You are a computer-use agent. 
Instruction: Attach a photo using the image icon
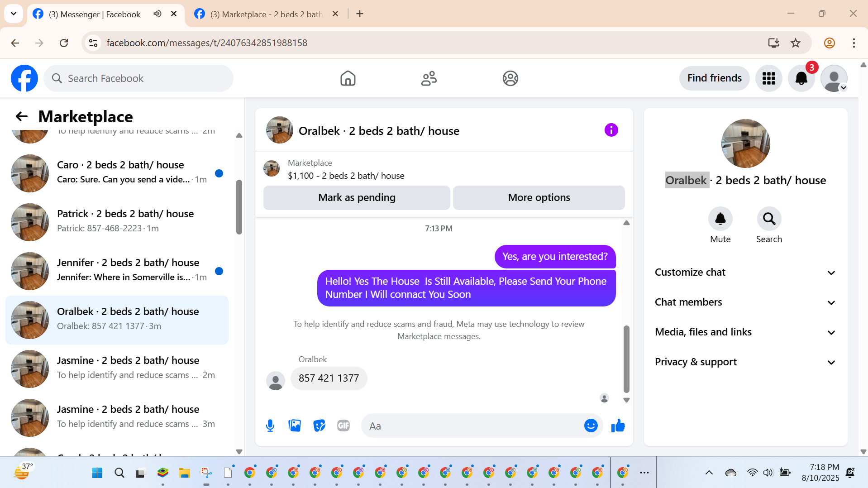point(295,426)
